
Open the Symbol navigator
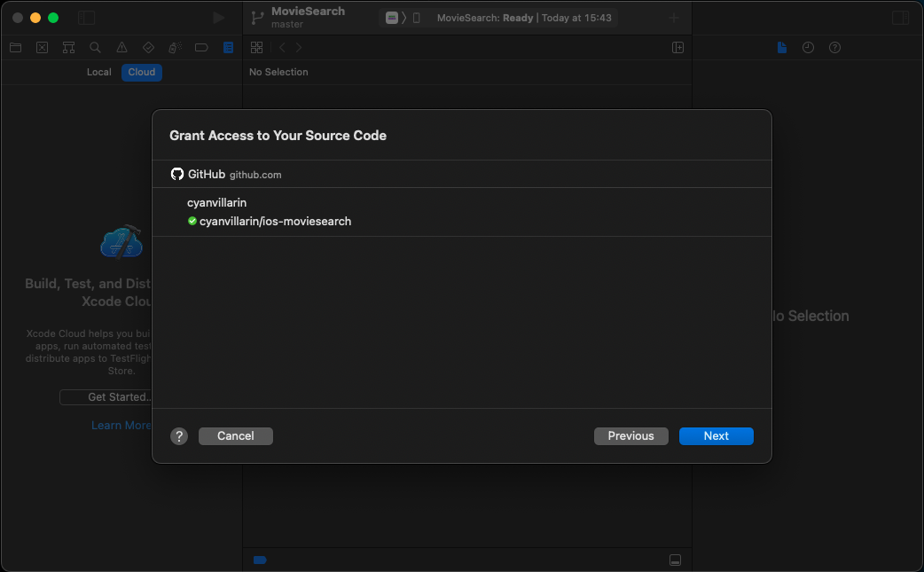coord(68,48)
